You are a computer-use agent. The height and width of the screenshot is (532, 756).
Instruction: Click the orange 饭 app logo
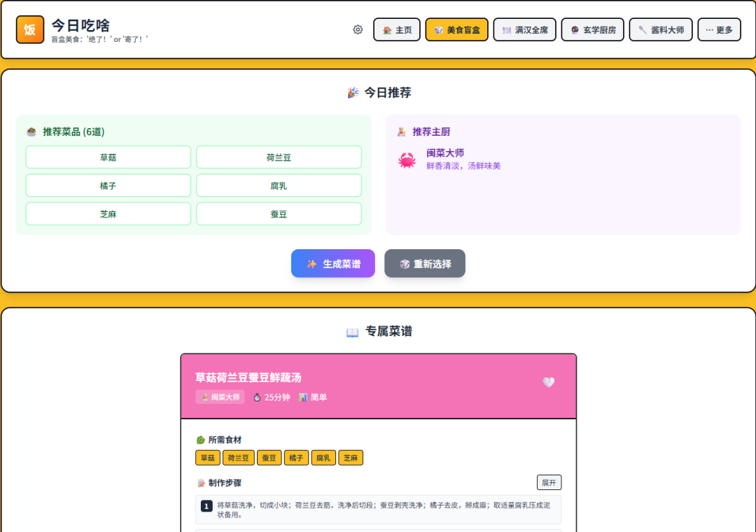(x=30, y=29)
